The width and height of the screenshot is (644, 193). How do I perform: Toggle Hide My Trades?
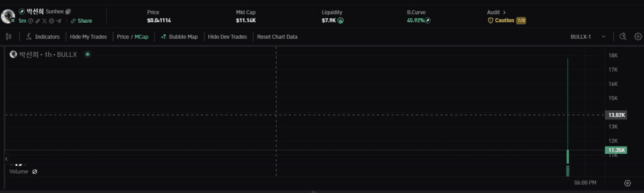point(88,37)
